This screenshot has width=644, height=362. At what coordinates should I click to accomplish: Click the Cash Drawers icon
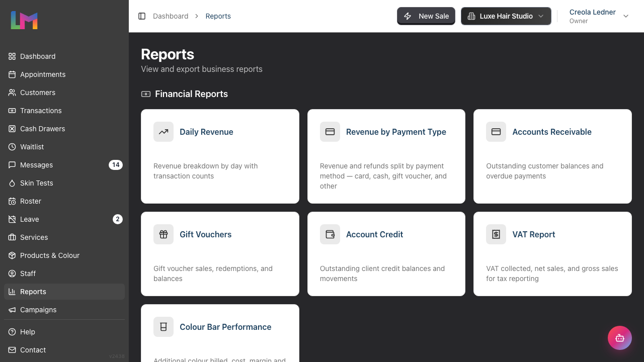click(x=12, y=129)
